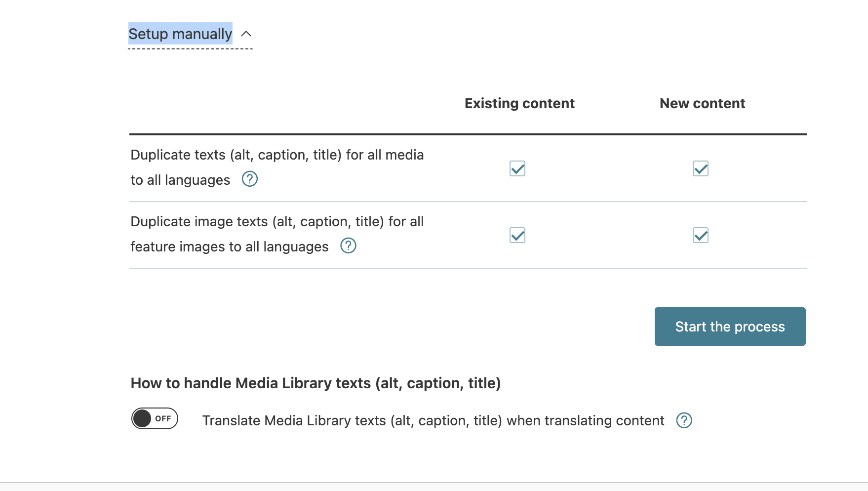Click the 'feature images to all languages' text
Screen dimensions: 868x491
click(x=229, y=247)
